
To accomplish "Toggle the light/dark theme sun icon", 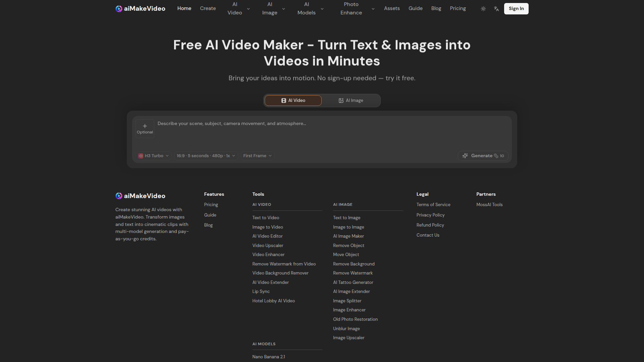I will tap(483, 9).
